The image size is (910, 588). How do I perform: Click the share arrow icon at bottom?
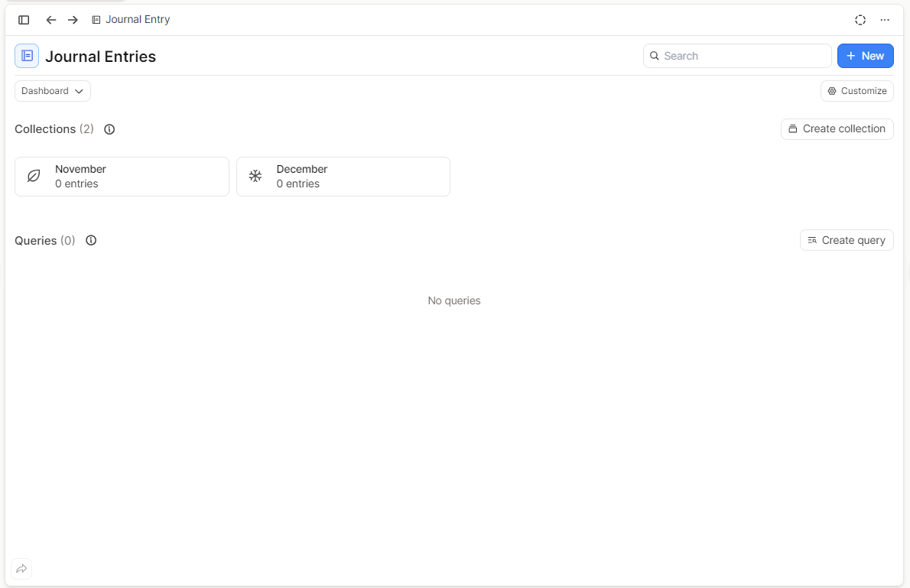point(21,569)
